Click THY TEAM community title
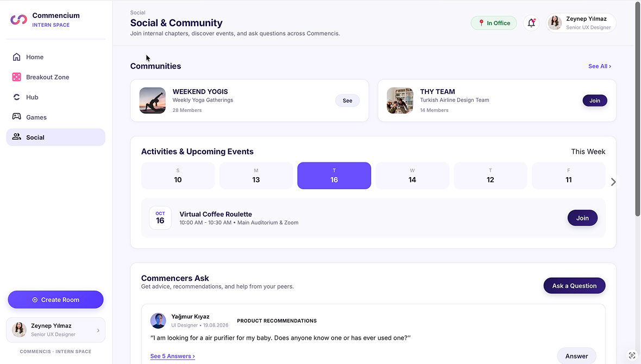This screenshot has width=641, height=364. (x=437, y=92)
